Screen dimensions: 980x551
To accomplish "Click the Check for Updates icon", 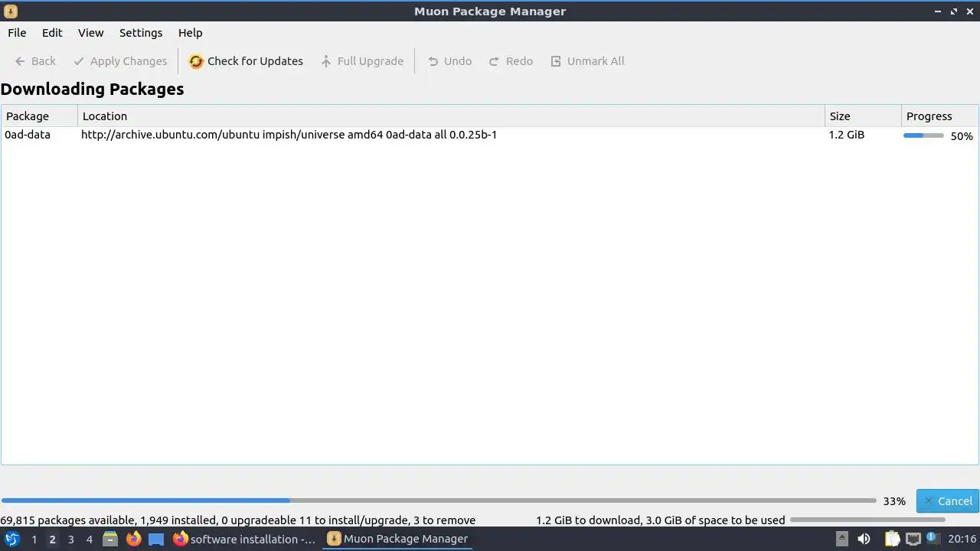I will pyautogui.click(x=197, y=61).
